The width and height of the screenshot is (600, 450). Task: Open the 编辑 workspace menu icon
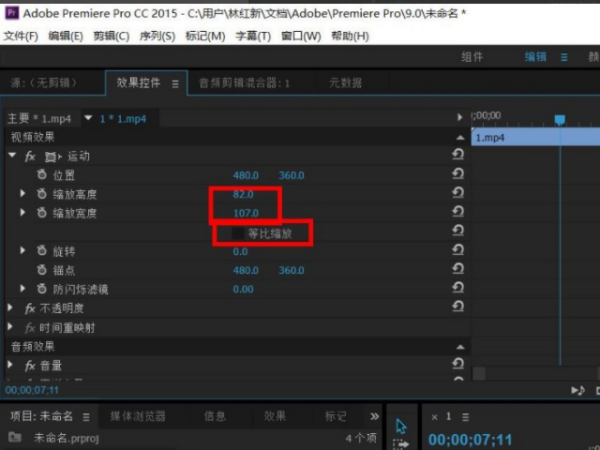[x=564, y=57]
